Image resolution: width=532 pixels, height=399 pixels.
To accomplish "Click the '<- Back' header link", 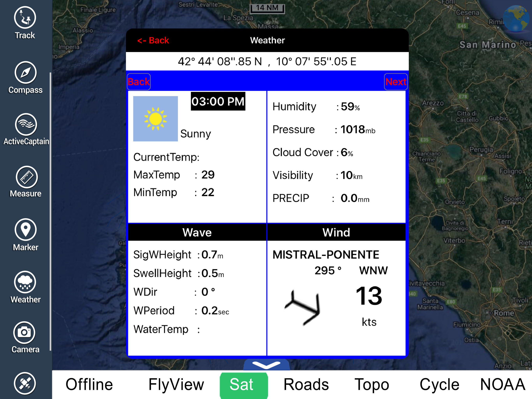I will [x=153, y=41].
